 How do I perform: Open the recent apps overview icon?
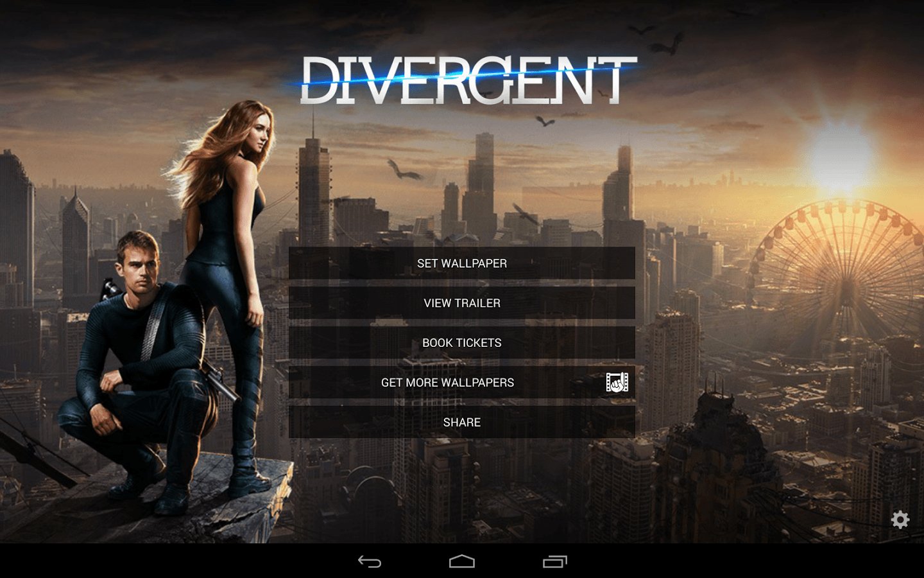pyautogui.click(x=554, y=562)
